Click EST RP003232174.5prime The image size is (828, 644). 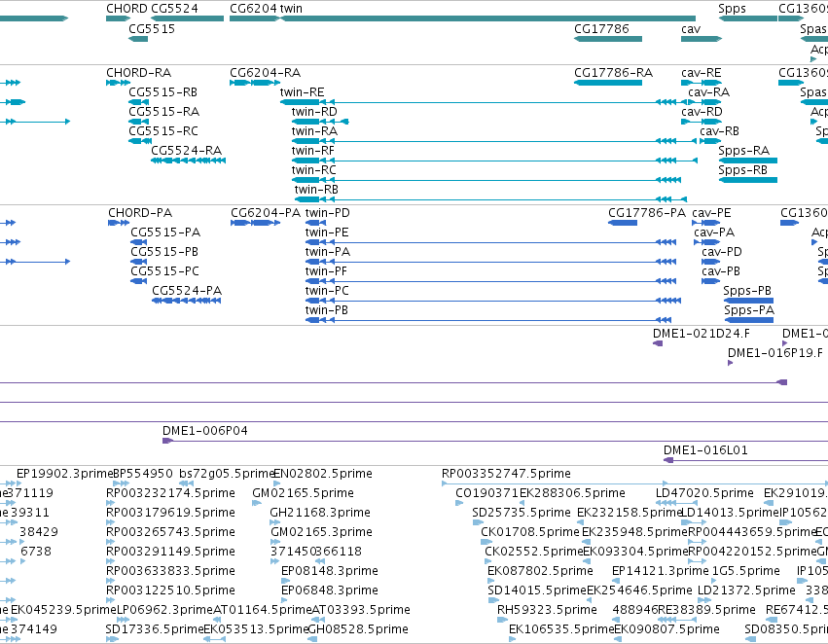pyautogui.click(x=170, y=493)
